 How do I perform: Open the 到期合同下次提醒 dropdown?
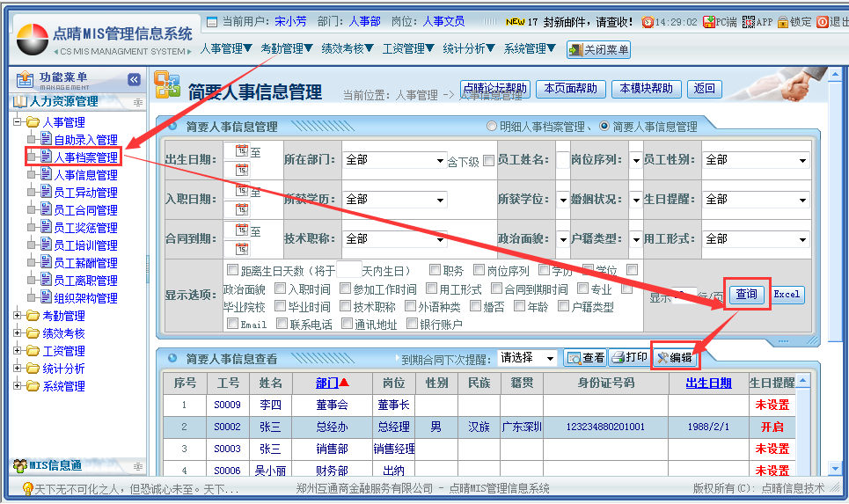coord(527,358)
